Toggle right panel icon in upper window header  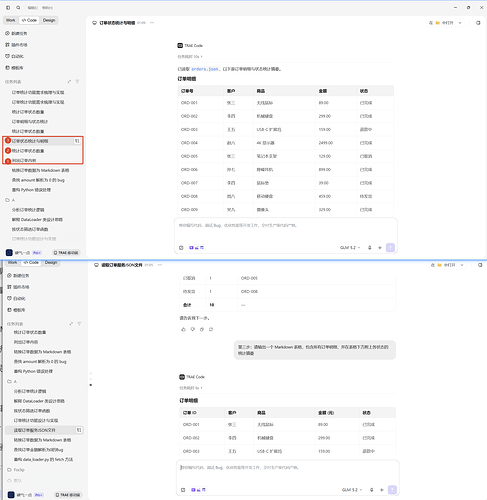[478, 23]
